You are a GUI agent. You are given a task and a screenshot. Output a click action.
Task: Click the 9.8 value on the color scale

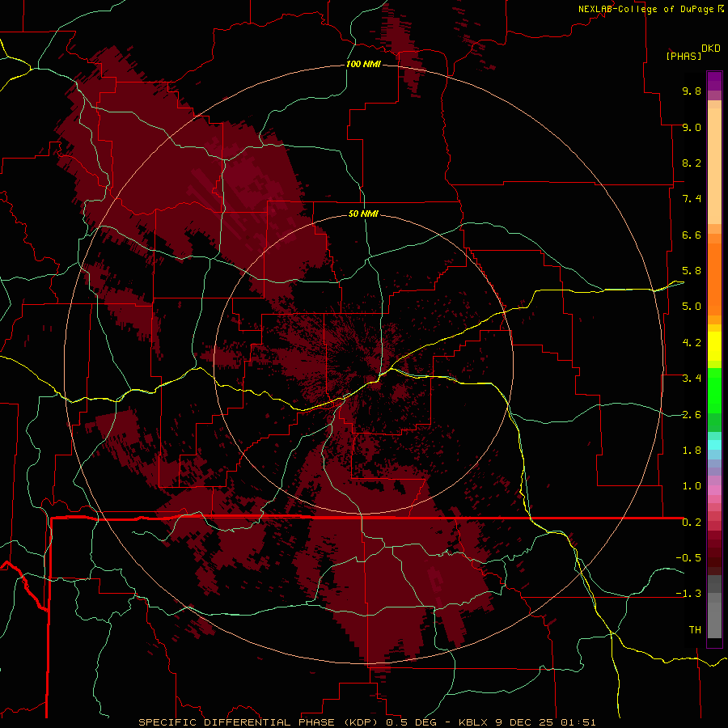point(692,91)
